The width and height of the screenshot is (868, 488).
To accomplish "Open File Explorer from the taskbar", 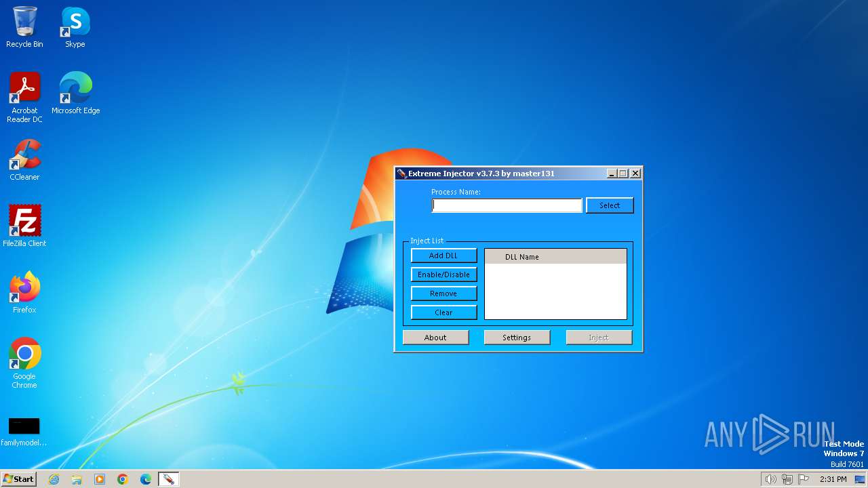I will [x=77, y=479].
